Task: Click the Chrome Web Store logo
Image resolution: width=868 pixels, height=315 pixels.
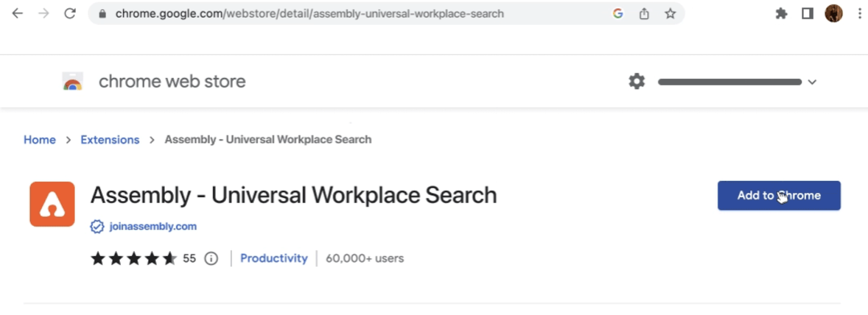Action: pos(73,81)
